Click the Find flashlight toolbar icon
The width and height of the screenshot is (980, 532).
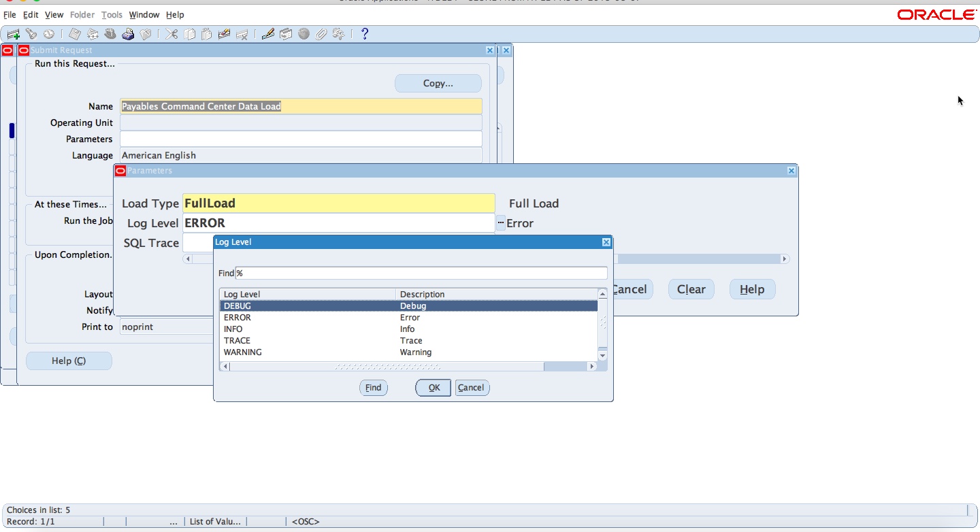point(31,34)
